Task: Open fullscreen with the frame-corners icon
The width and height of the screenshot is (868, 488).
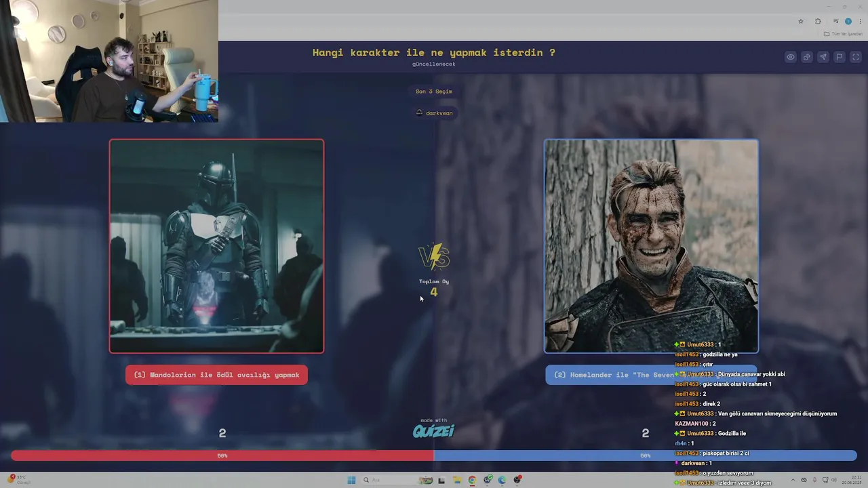Action: 855,57
